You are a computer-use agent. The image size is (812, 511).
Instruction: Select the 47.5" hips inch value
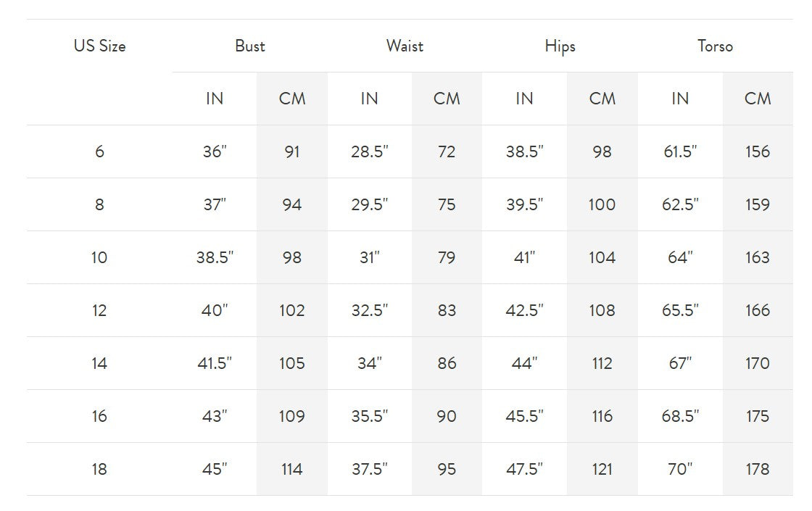(525, 470)
